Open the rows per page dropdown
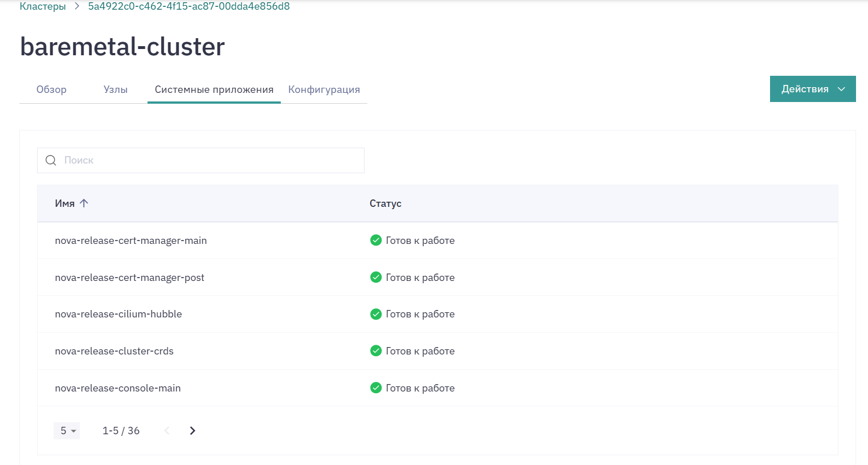The width and height of the screenshot is (868, 465). tap(67, 431)
